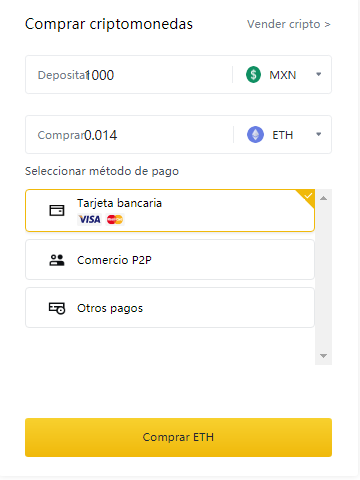
Task: Click the payment list scrollbar down arrow
Action: point(323,356)
